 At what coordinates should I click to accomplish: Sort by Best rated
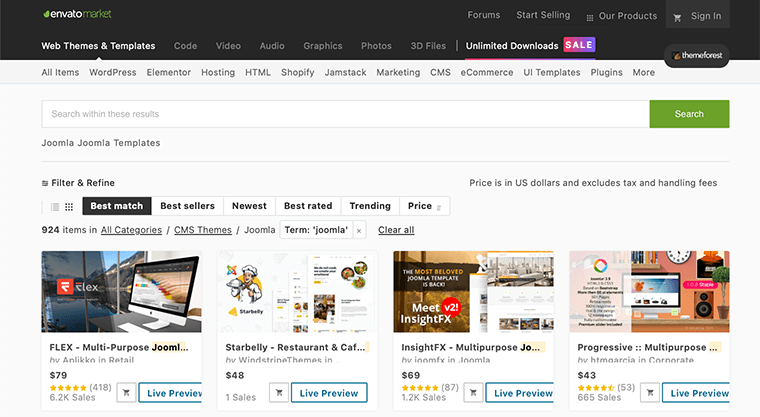point(308,206)
